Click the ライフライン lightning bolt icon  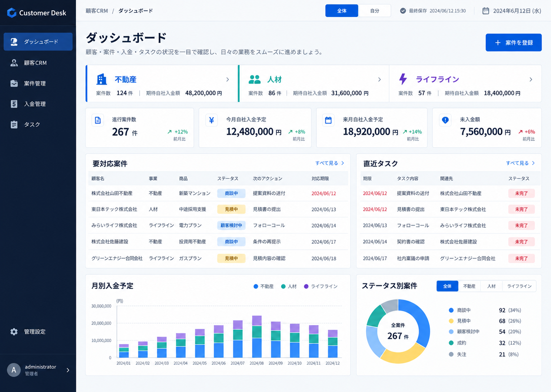click(x=403, y=79)
